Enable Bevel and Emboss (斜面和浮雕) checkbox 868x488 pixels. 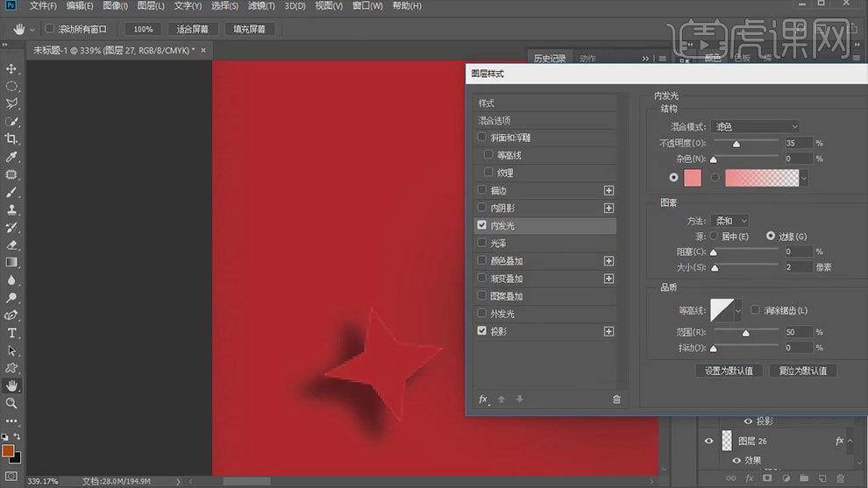point(481,137)
